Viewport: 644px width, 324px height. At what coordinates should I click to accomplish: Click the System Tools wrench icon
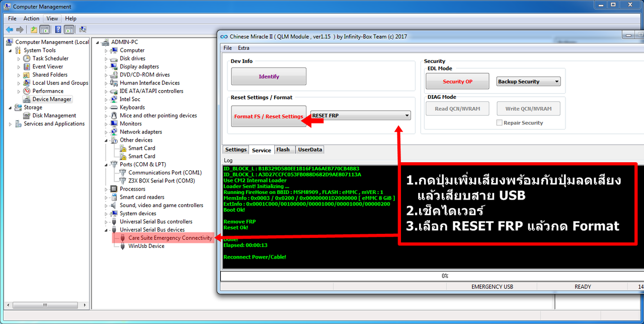18,50
